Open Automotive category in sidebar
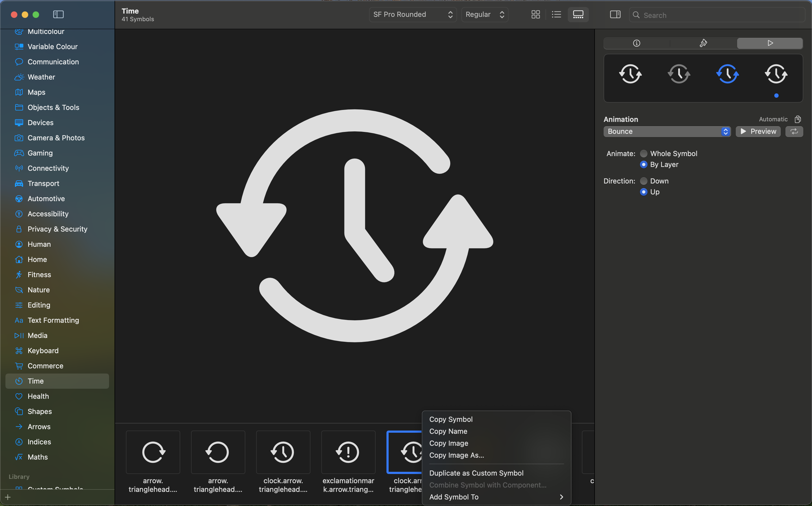This screenshot has height=506, width=812. [57, 199]
